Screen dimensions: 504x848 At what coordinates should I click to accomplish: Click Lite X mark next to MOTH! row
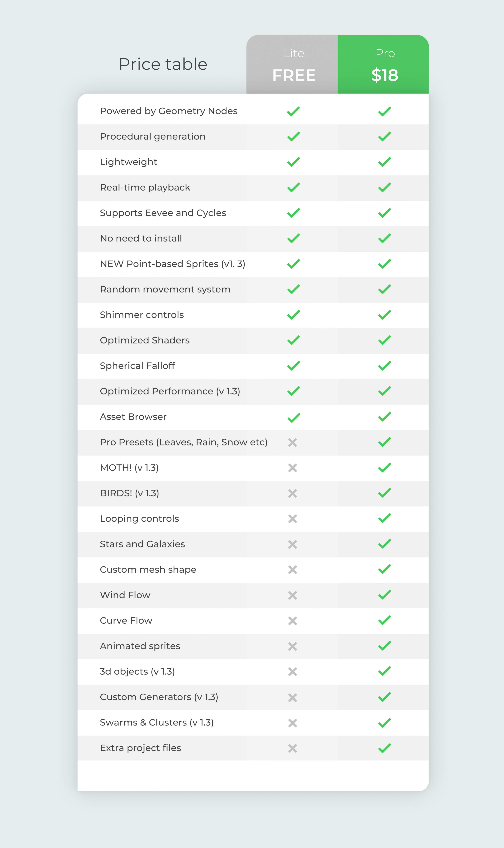coord(292,468)
